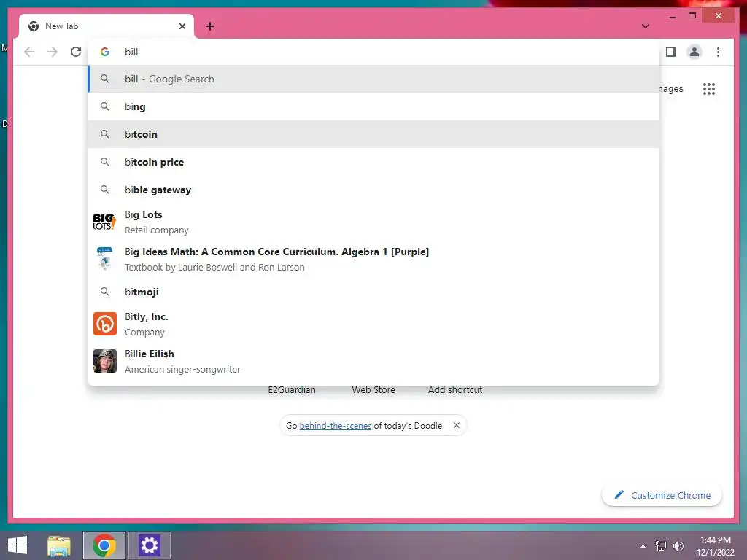747x560 pixels.
Task: Click Add shortcut
Action: 455,389
